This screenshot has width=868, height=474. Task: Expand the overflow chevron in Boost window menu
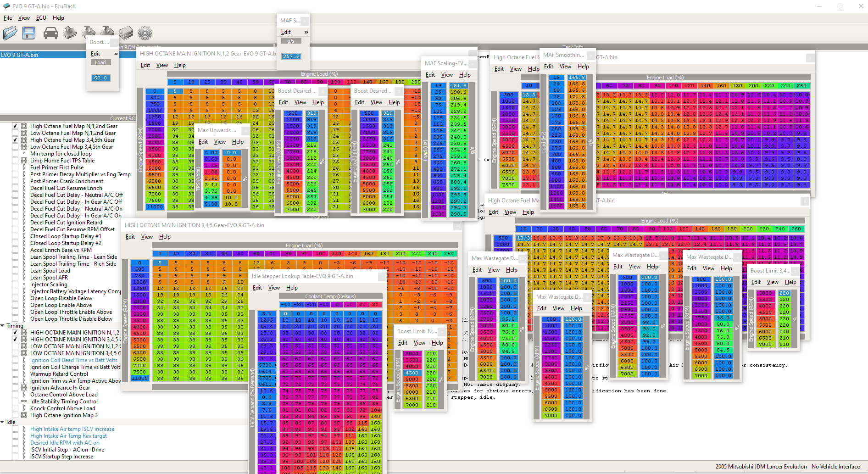coord(116,54)
